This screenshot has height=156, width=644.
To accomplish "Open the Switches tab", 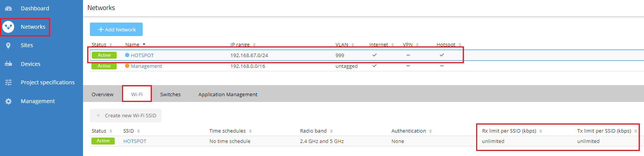I will pyautogui.click(x=170, y=94).
